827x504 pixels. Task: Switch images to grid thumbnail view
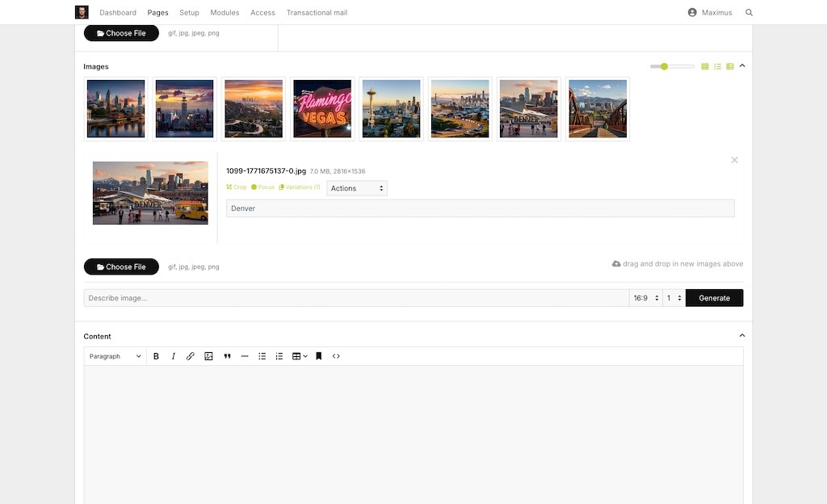tap(705, 66)
